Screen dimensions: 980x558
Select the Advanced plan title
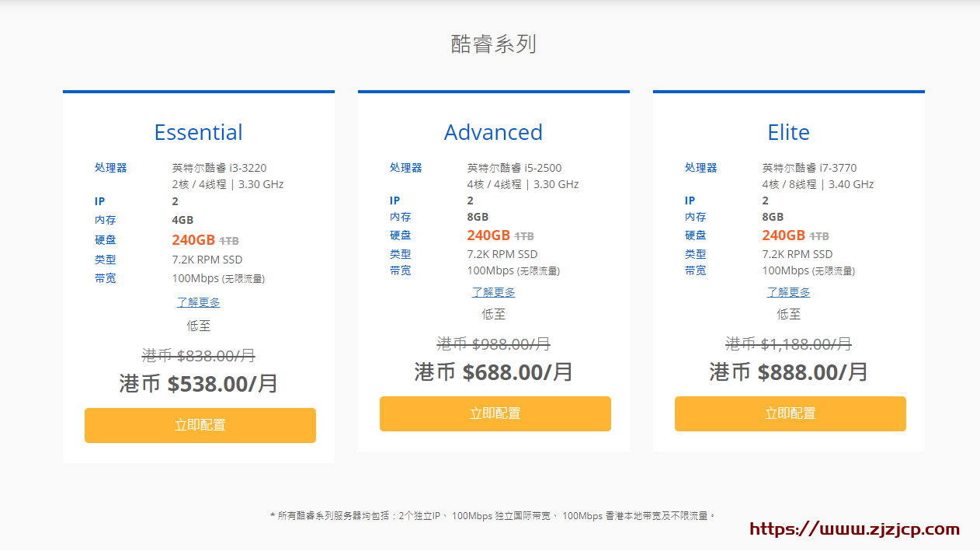pyautogui.click(x=493, y=132)
